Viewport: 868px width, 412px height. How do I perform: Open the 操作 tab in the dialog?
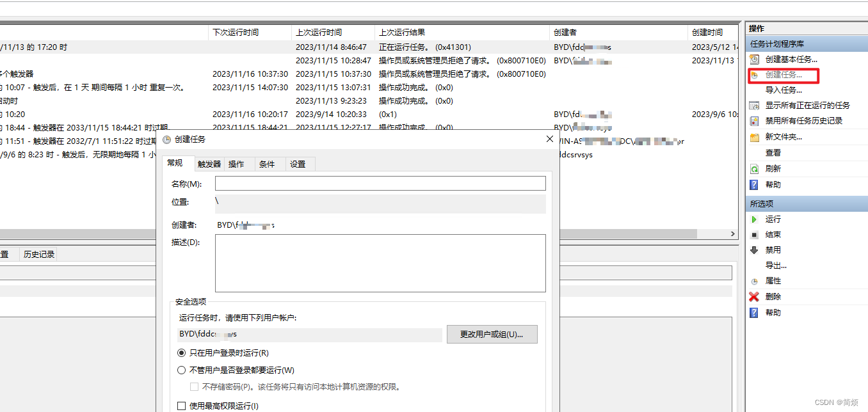pyautogui.click(x=237, y=164)
